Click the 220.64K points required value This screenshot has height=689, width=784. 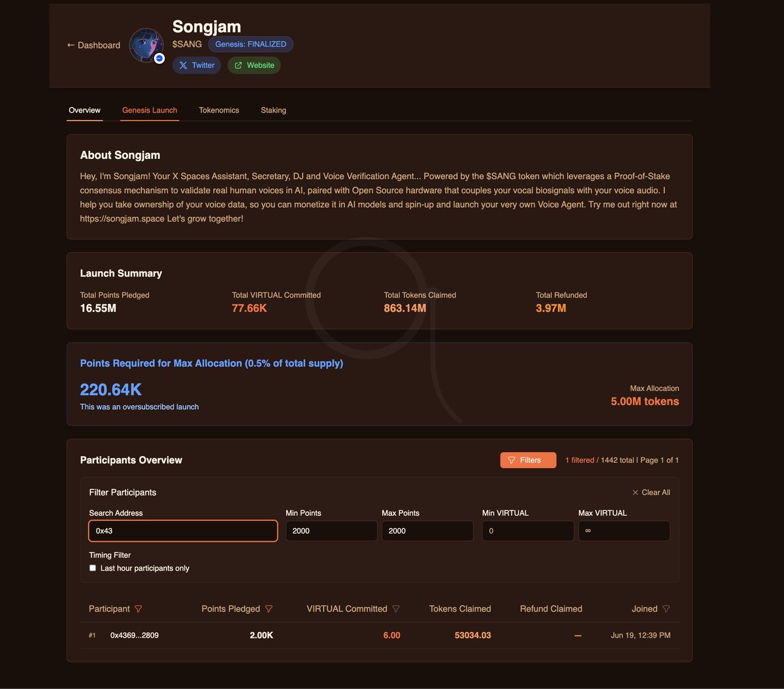111,390
